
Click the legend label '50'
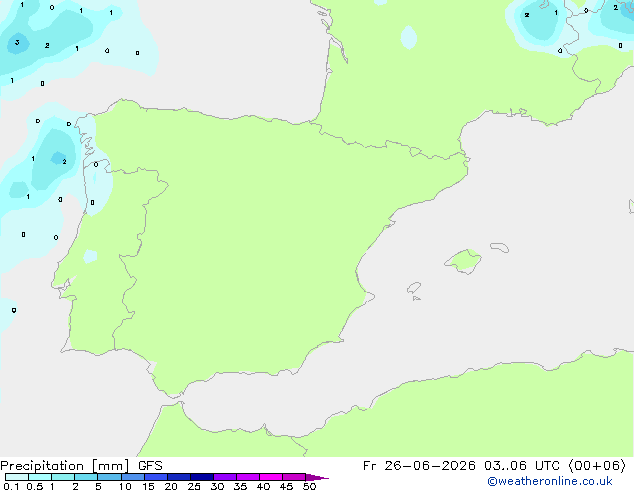pyautogui.click(x=309, y=486)
